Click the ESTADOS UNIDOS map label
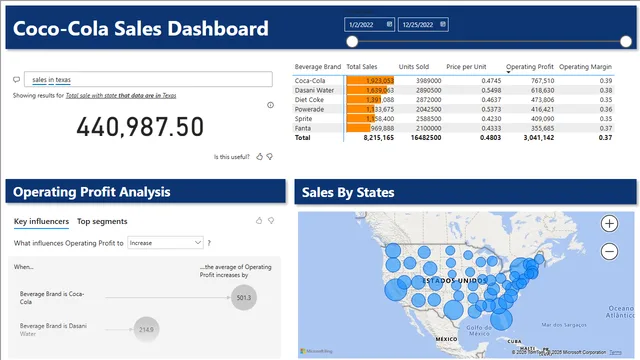Viewport: 640px width, 360px height. (455, 281)
